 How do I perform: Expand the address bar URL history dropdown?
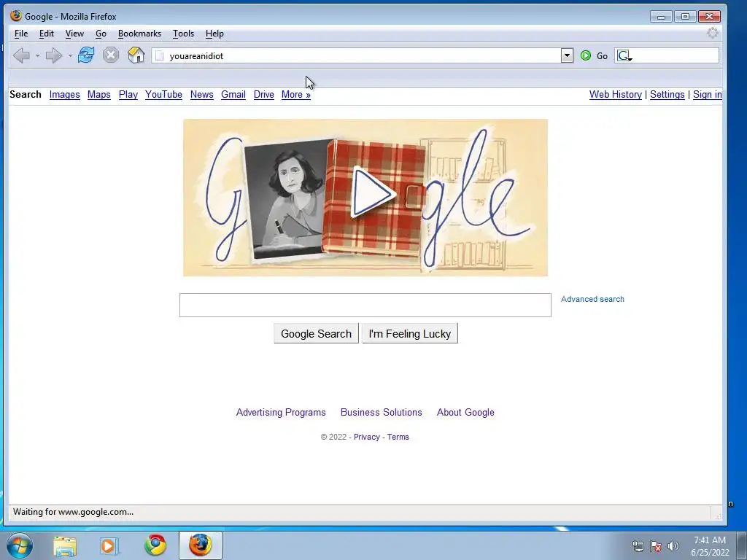pos(567,55)
